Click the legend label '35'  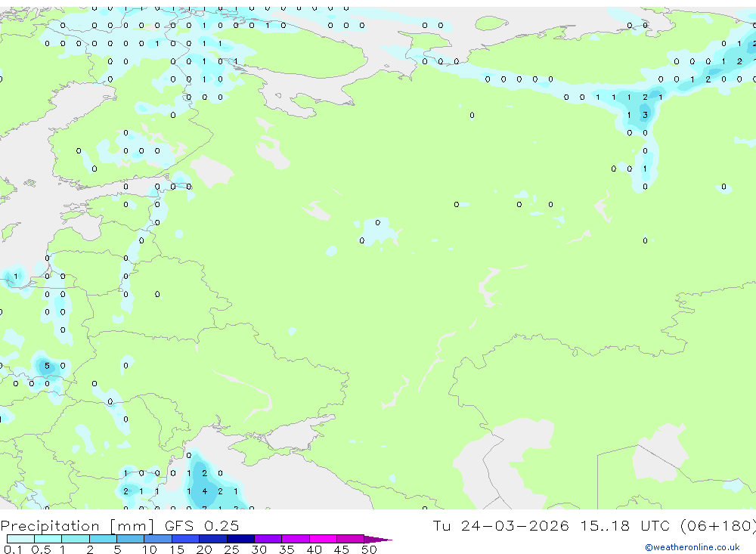coord(287,549)
